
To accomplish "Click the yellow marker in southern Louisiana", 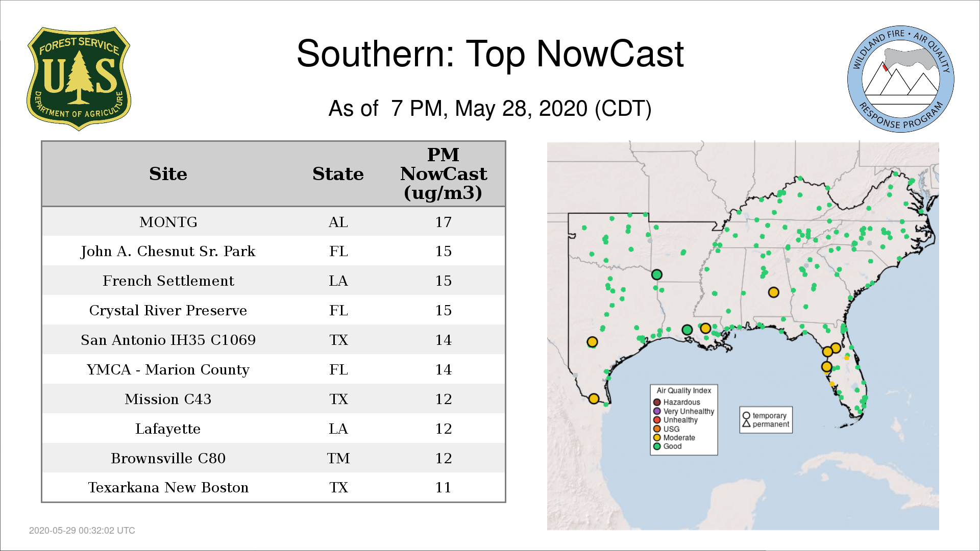I will pyautogui.click(x=705, y=328).
